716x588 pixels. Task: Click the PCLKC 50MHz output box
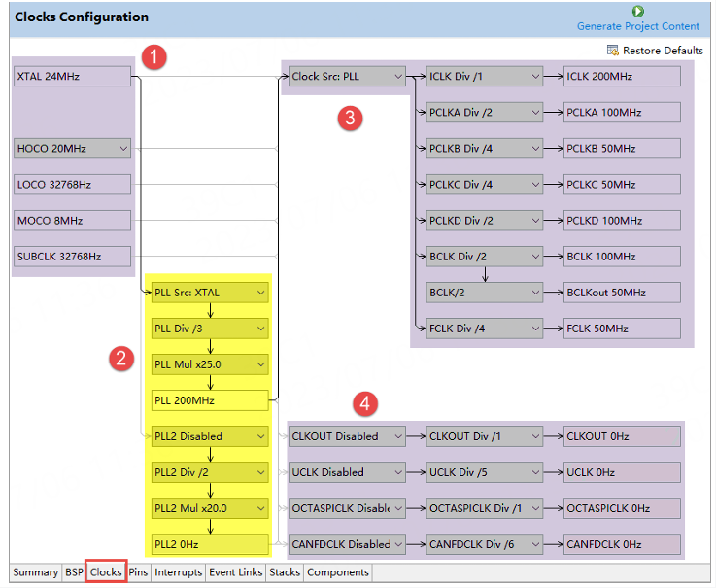coord(622,185)
